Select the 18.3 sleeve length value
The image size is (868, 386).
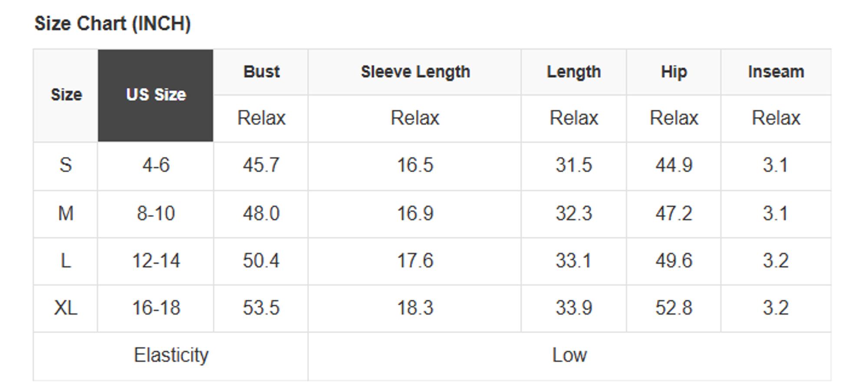point(415,308)
